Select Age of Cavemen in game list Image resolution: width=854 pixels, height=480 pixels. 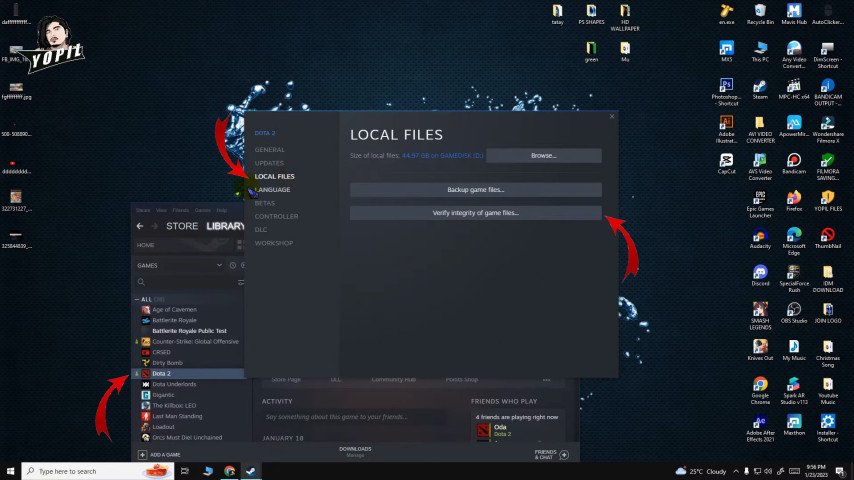(174, 309)
